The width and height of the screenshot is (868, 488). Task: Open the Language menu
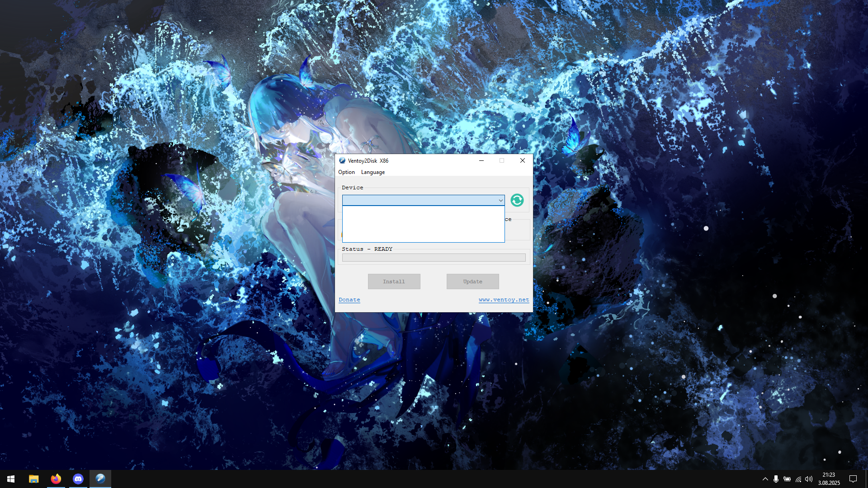373,172
